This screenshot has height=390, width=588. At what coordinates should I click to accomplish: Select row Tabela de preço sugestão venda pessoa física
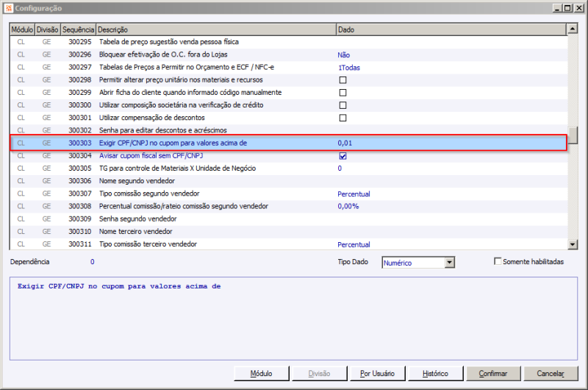(x=288, y=42)
